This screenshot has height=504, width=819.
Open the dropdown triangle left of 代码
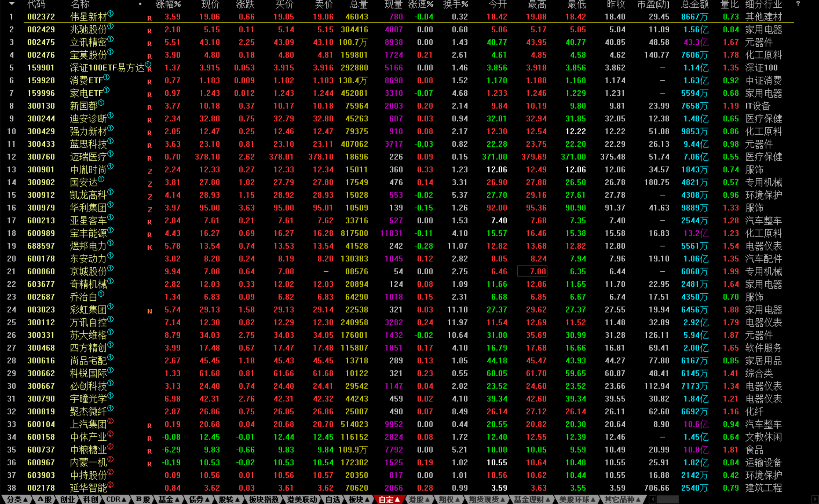click(x=12, y=4)
